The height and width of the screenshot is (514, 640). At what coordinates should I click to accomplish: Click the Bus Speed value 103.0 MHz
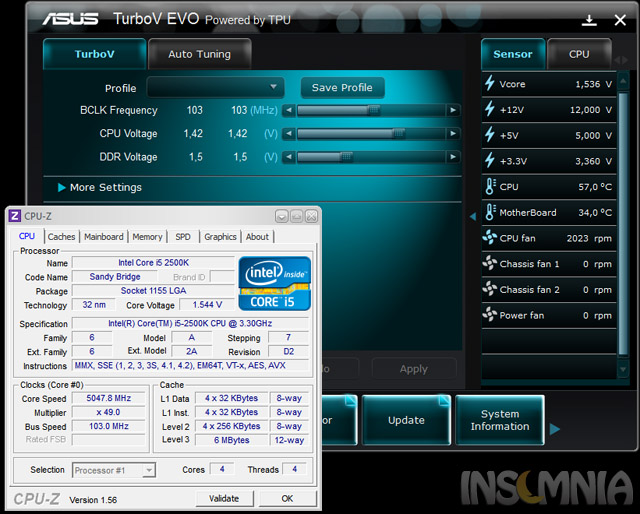click(109, 426)
